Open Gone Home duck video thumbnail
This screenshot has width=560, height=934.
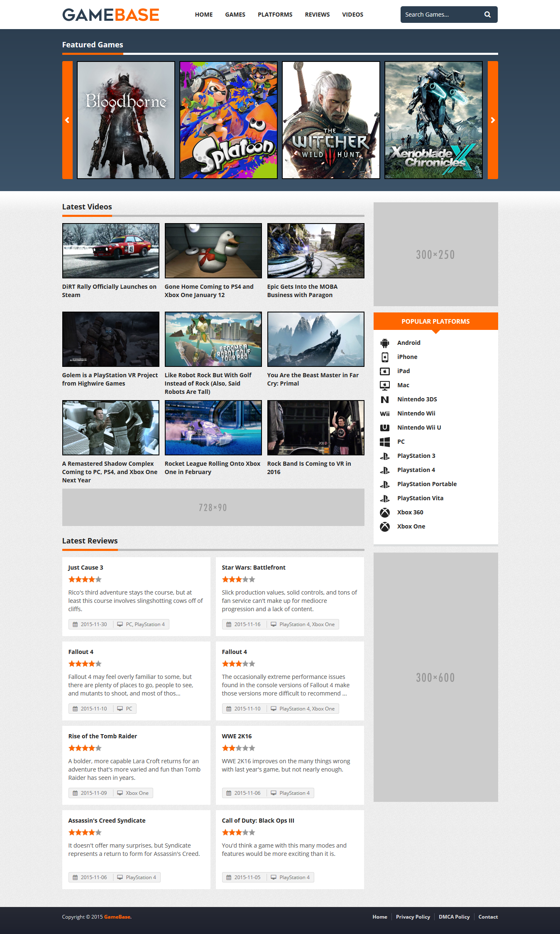[x=213, y=251]
